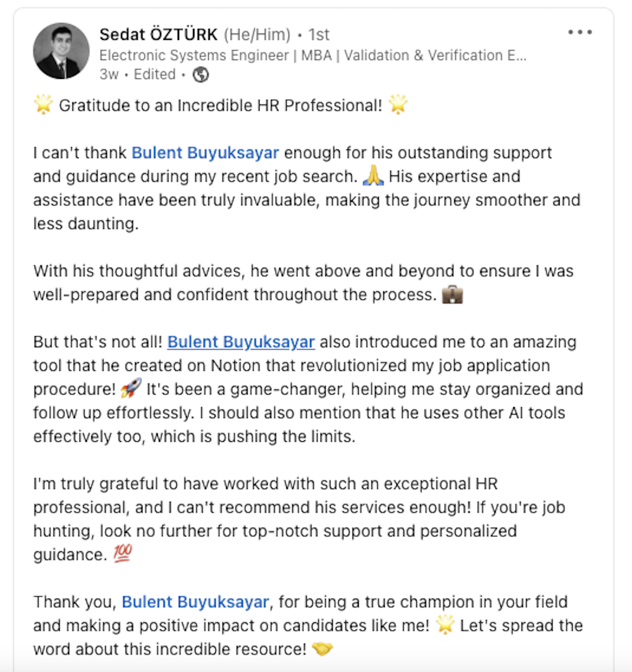The width and height of the screenshot is (632, 672).
Task: Click the "Electronic Systems Engineer" headline text
Action: tap(194, 55)
